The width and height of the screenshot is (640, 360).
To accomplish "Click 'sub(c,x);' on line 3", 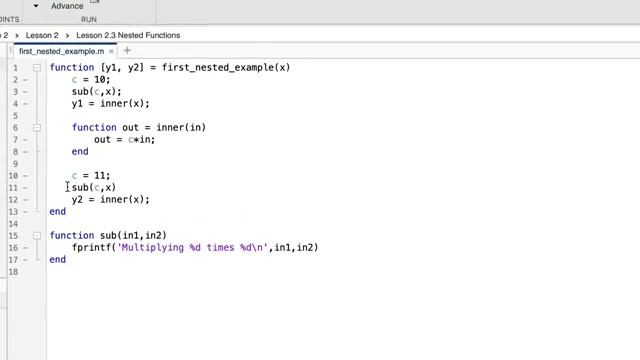I will point(96,92).
